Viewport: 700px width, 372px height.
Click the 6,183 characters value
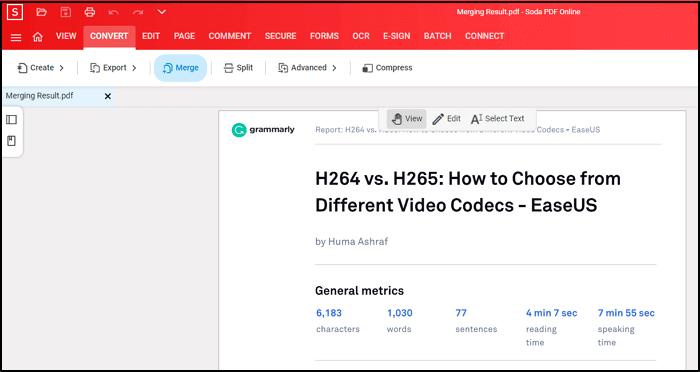[329, 313]
